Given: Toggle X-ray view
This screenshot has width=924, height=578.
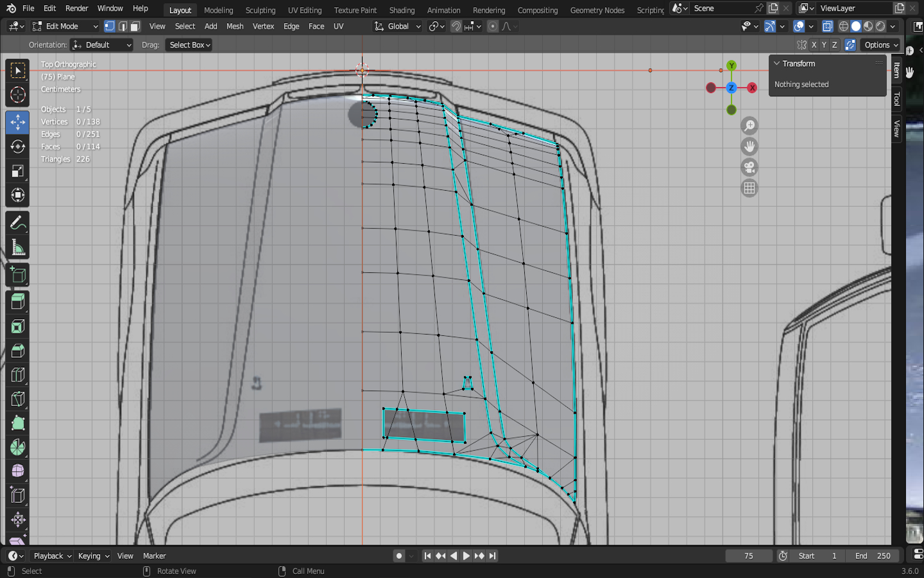Looking at the screenshot, I should (828, 26).
